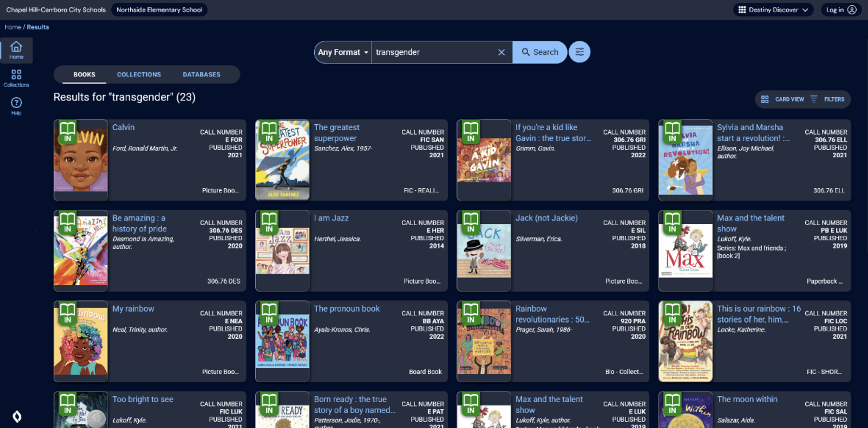This screenshot has height=428, width=868.
Task: Clear the search box with X
Action: (x=501, y=52)
